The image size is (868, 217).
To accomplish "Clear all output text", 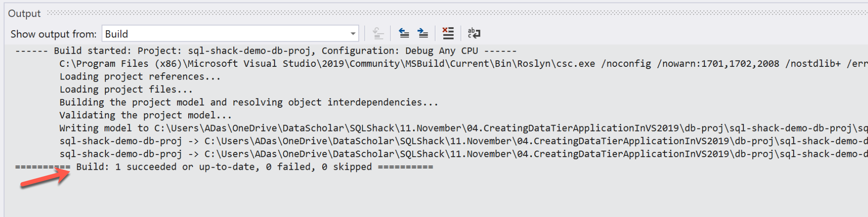I will (448, 33).
